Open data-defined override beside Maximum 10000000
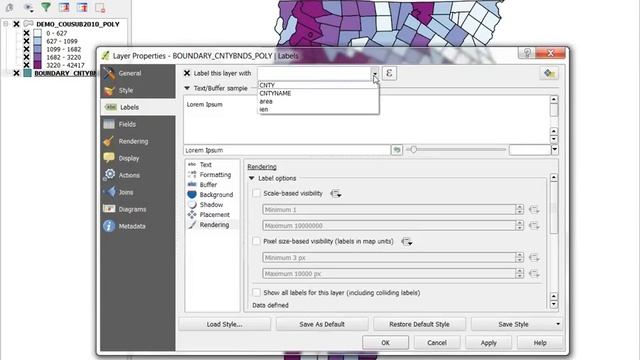Image resolution: width=640 pixels, height=360 pixels. tap(534, 226)
